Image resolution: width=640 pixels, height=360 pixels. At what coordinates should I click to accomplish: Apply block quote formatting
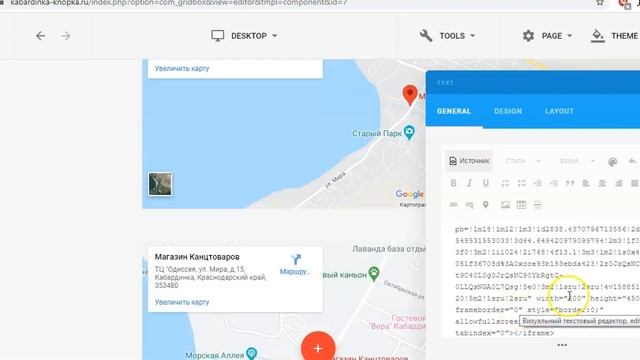(x=570, y=183)
